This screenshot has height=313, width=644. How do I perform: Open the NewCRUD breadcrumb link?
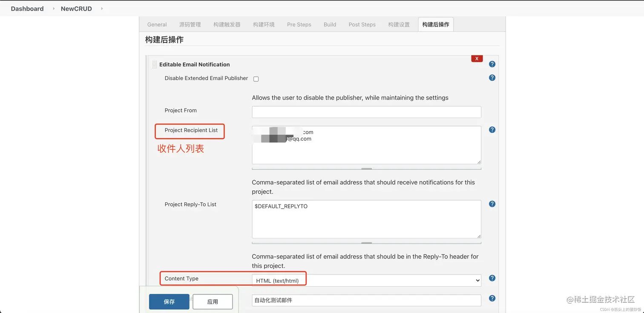(x=76, y=9)
